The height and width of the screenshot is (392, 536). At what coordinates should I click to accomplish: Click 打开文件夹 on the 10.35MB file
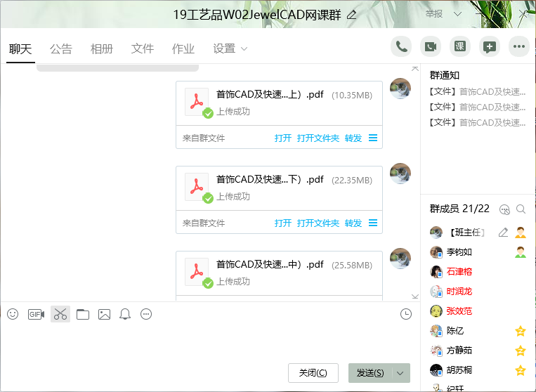(x=318, y=138)
